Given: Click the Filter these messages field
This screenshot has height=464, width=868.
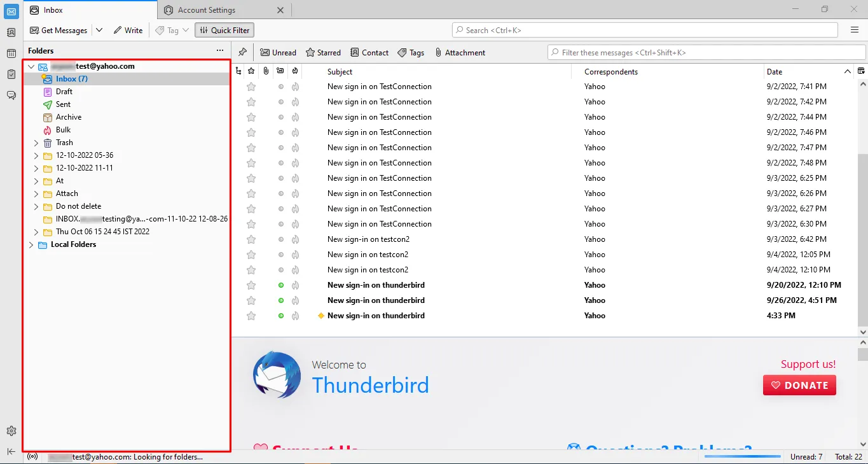Looking at the screenshot, I should [706, 53].
